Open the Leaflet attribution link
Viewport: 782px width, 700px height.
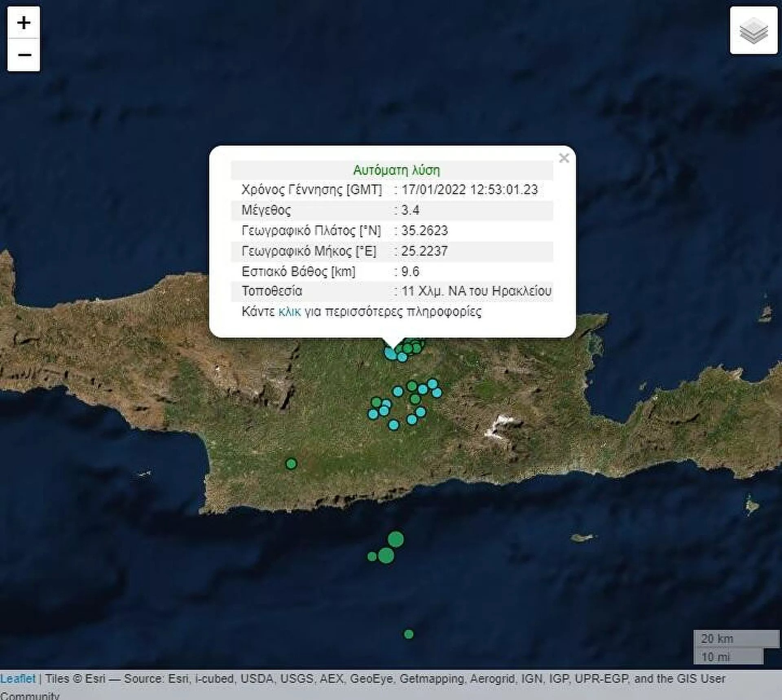(18, 678)
